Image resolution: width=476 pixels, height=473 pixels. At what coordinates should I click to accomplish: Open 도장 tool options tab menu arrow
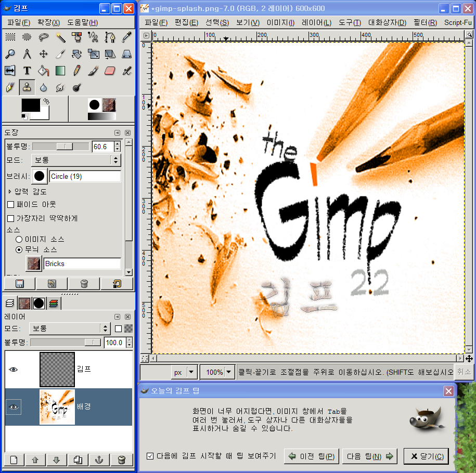tap(117, 133)
